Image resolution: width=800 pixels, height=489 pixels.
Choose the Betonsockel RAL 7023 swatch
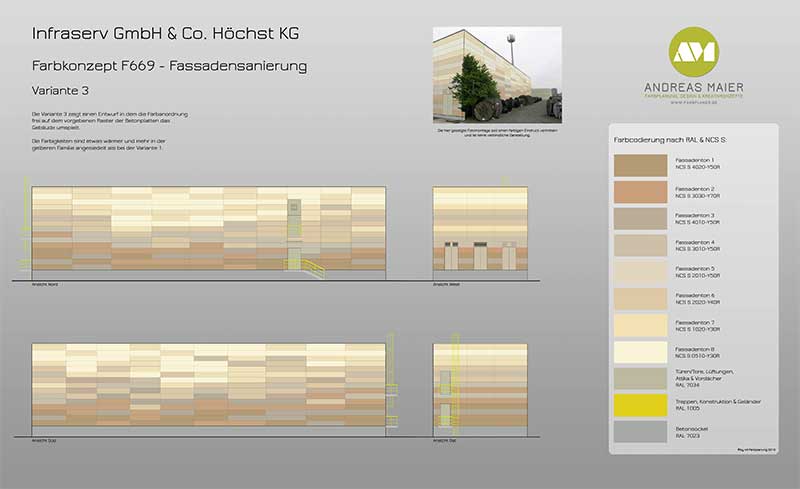[639, 431]
